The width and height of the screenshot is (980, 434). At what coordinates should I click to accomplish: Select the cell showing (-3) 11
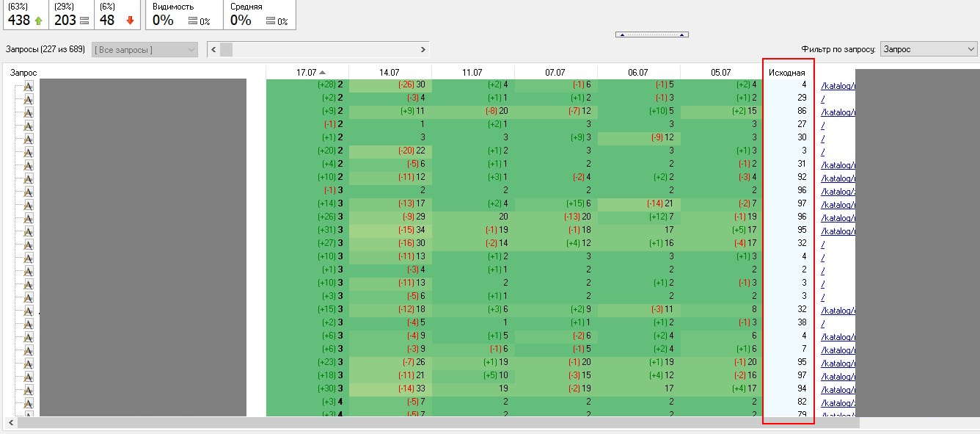click(x=639, y=310)
